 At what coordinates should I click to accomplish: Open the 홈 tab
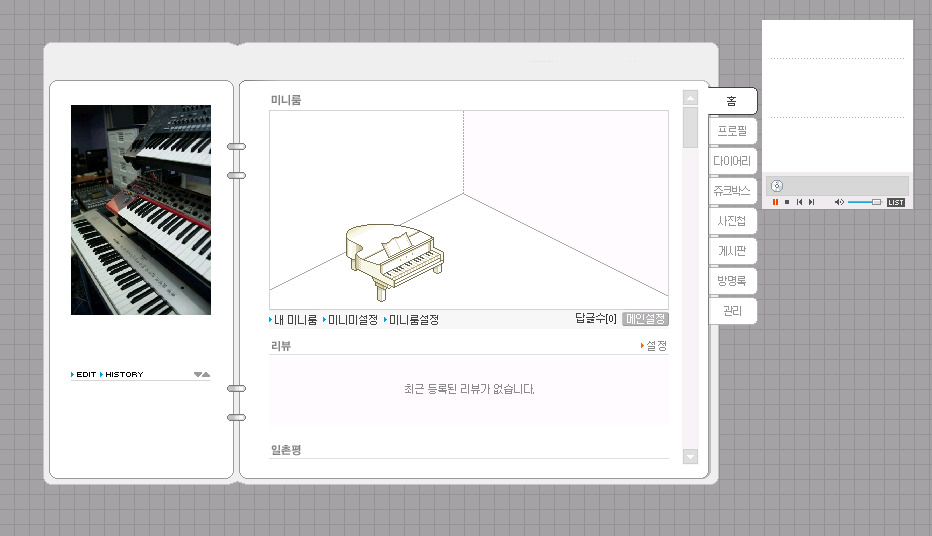[x=732, y=101]
